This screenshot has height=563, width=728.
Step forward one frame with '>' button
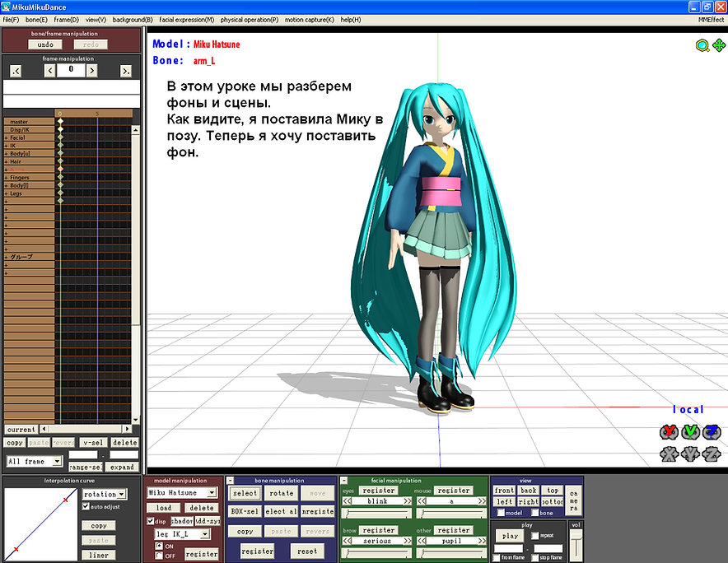click(x=92, y=71)
